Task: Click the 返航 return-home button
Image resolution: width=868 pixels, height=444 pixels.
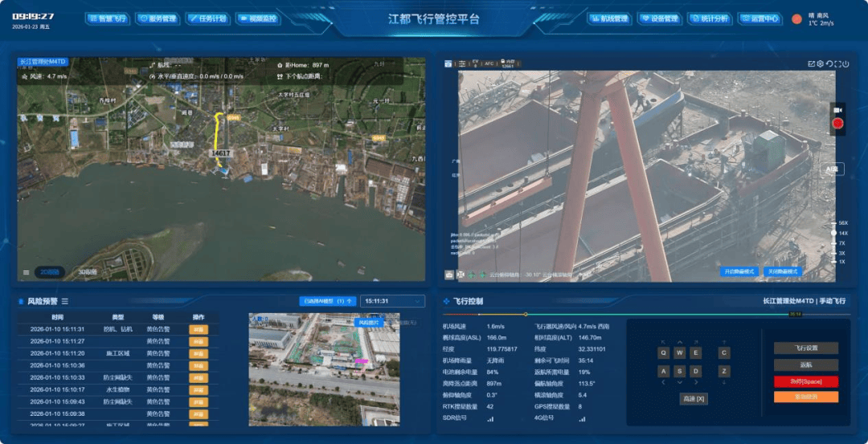Action: [x=805, y=365]
